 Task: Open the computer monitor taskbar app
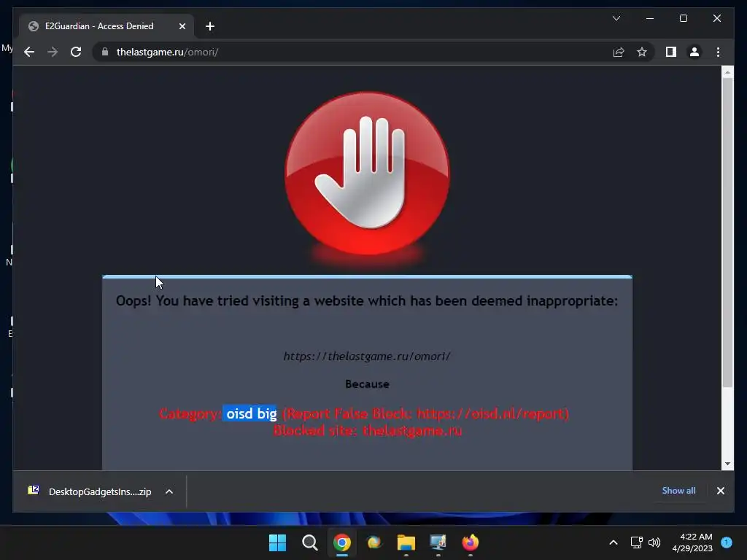(438, 542)
